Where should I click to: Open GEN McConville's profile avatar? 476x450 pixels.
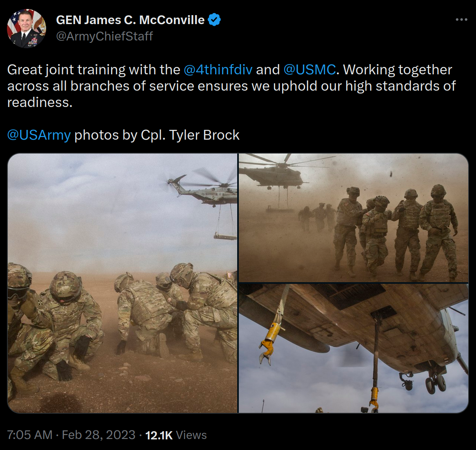coord(27,28)
